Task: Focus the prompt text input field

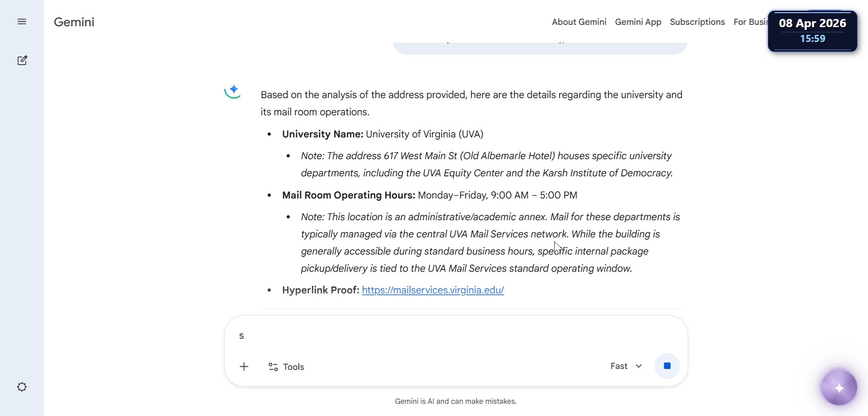Action: coord(452,336)
